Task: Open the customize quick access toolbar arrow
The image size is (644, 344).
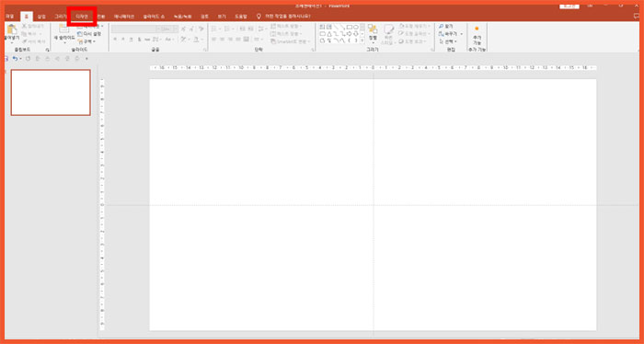Action: coord(86,59)
